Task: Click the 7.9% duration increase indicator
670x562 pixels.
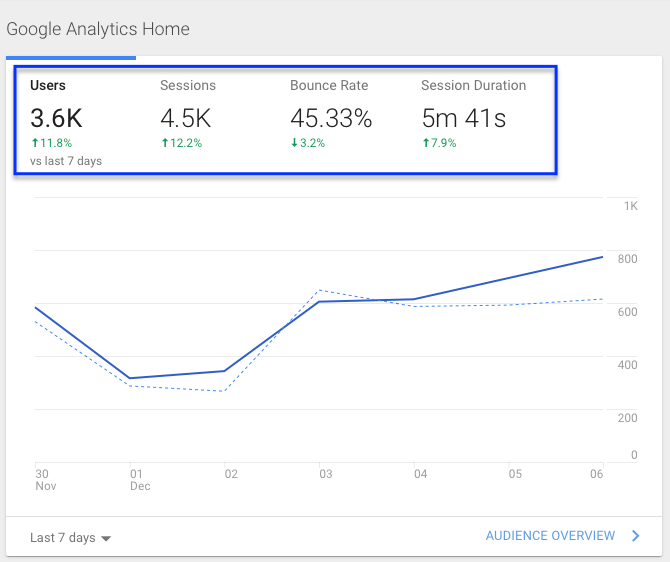Action: click(x=439, y=143)
